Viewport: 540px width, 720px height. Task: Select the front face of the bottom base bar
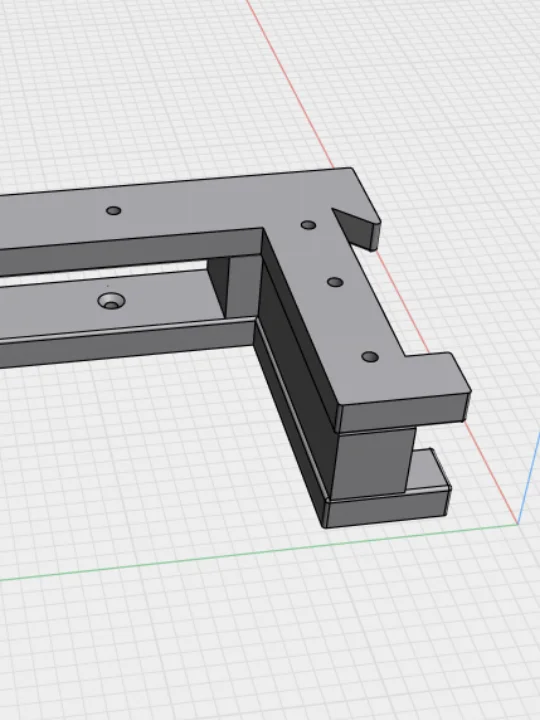coord(387,508)
